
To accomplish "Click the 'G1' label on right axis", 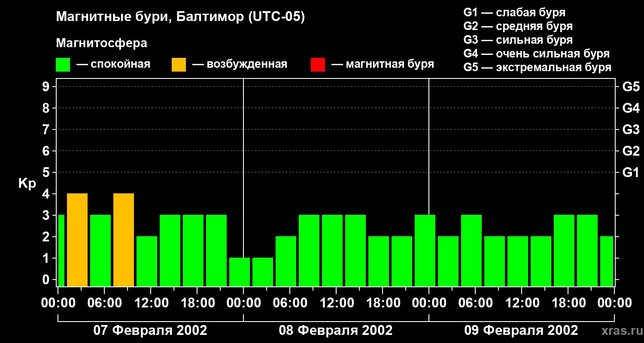I will 631,172.
